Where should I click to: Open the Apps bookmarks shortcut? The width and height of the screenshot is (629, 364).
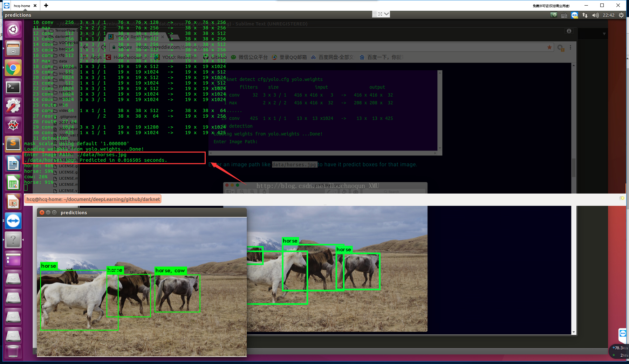pos(93,57)
